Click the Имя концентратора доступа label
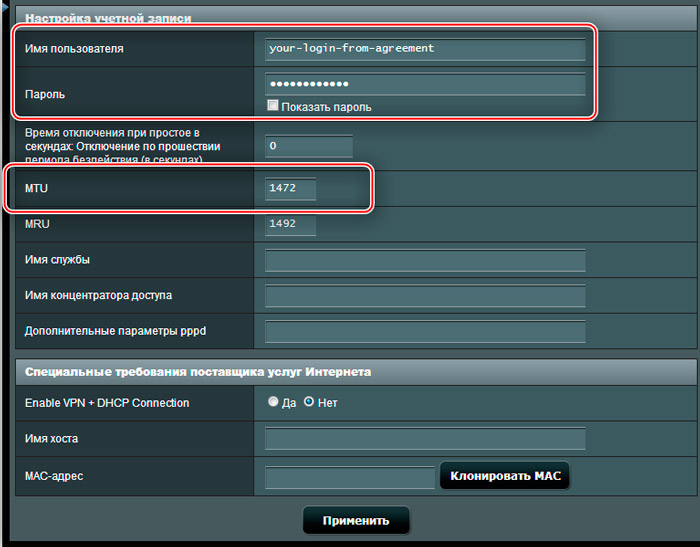 point(98,296)
